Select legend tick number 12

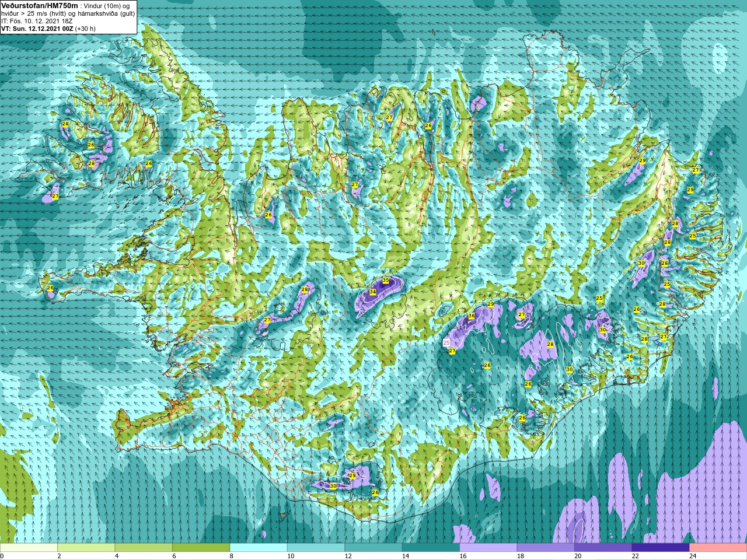[348, 556]
